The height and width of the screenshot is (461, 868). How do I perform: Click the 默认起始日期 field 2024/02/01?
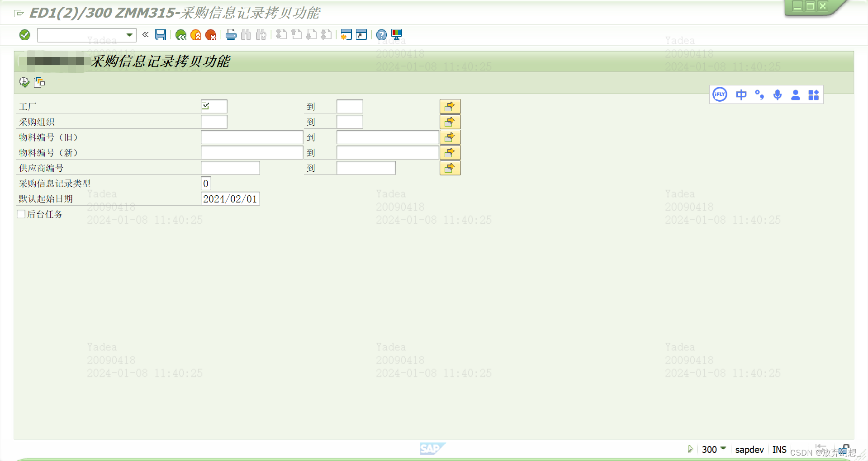(x=230, y=198)
